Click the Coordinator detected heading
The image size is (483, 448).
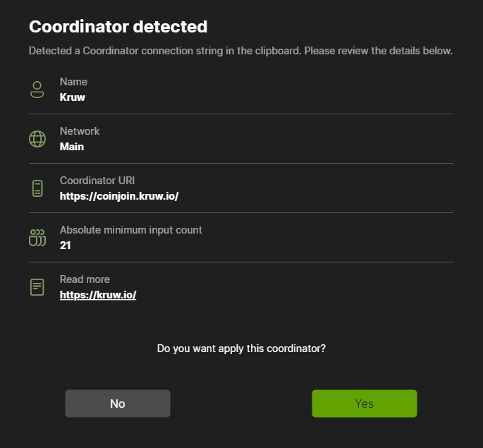tap(118, 27)
